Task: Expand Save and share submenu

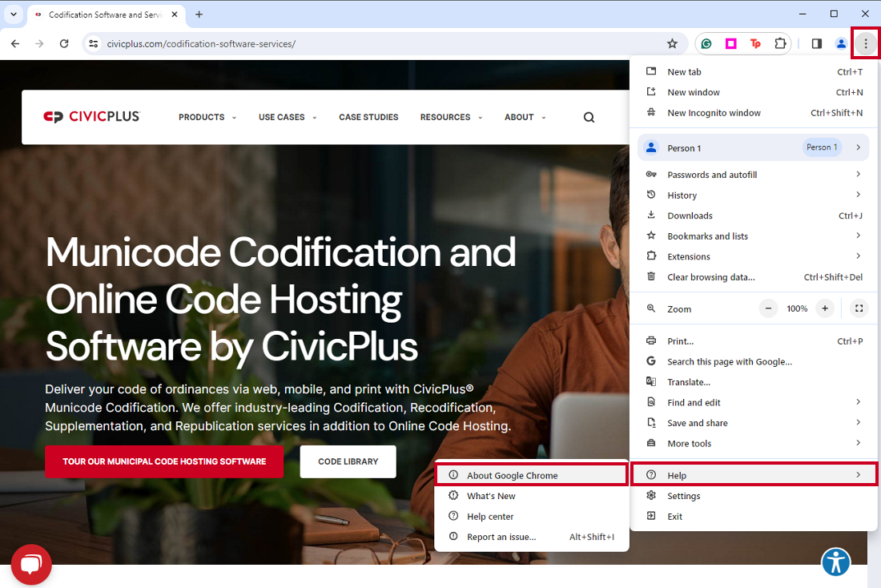Action: (754, 423)
